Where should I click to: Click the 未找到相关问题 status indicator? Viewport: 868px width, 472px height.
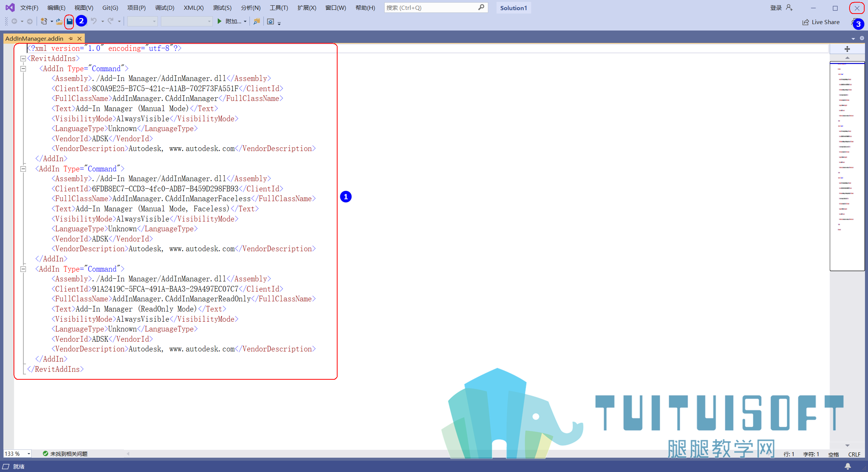[x=65, y=454]
